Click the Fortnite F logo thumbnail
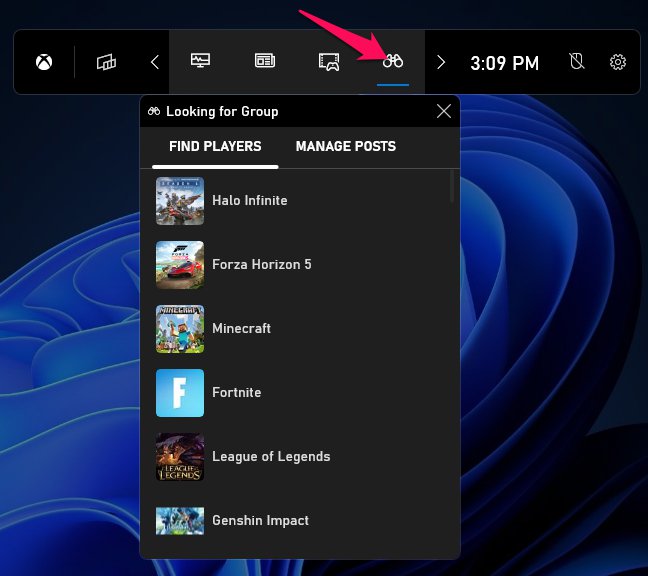The height and width of the screenshot is (576, 648). (x=180, y=393)
